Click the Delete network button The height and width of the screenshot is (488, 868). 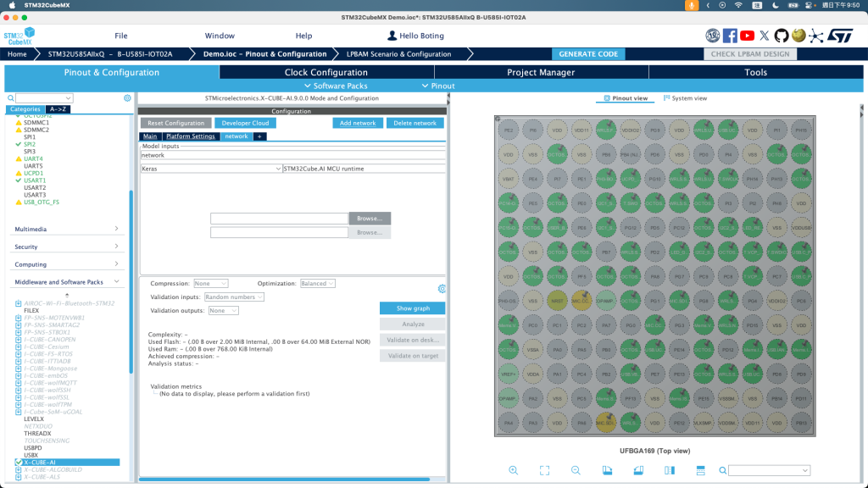(415, 123)
